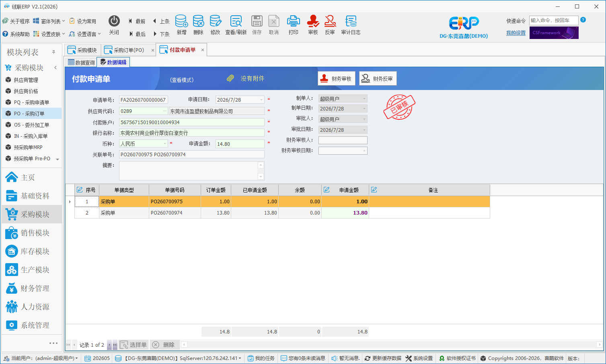This screenshot has height=364, width=606.
Task: Click 设为常用 toolbar item
Action: [83, 21]
